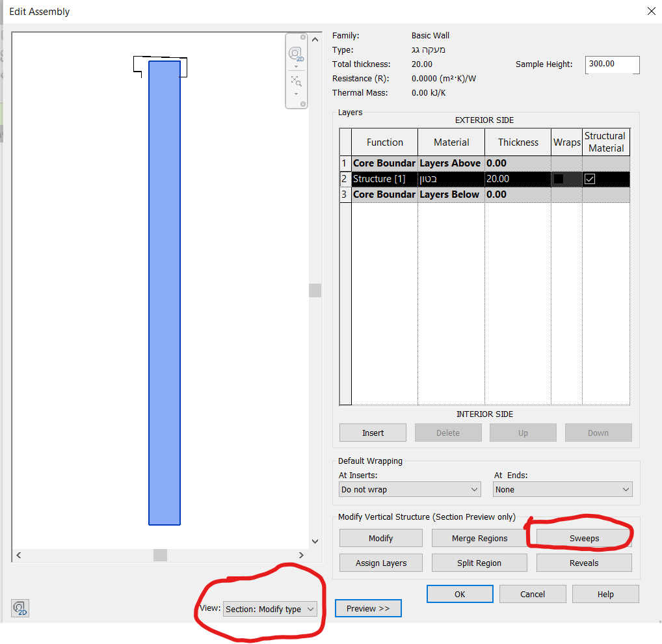662x644 pixels.
Task: Close the preview navigation bar
Action: [303, 37]
